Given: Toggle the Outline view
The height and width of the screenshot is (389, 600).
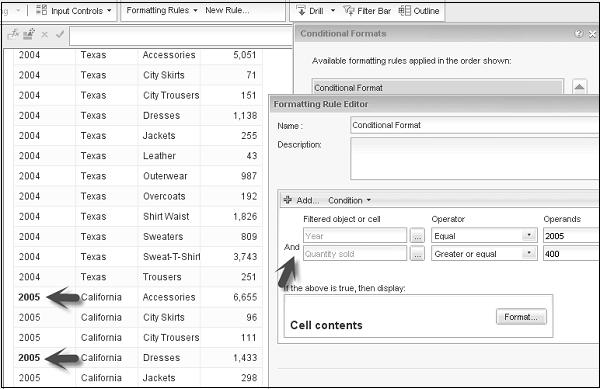Looking at the screenshot, I should pyautogui.click(x=419, y=11).
